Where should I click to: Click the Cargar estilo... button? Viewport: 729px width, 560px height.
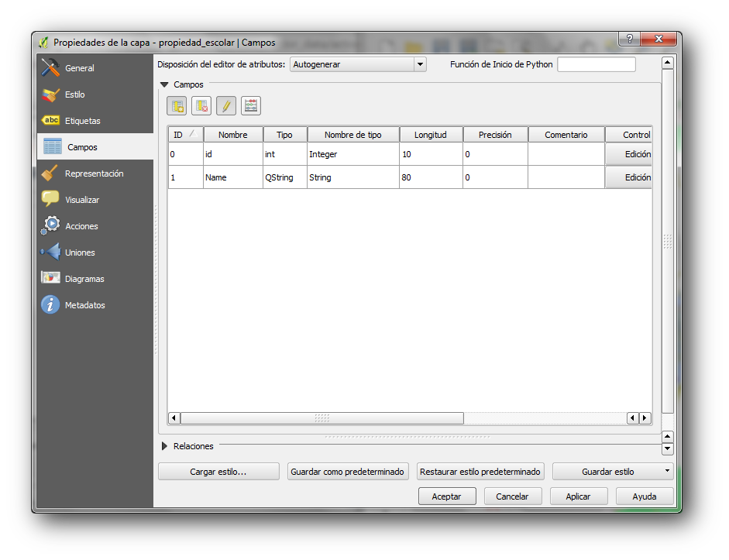click(x=218, y=472)
